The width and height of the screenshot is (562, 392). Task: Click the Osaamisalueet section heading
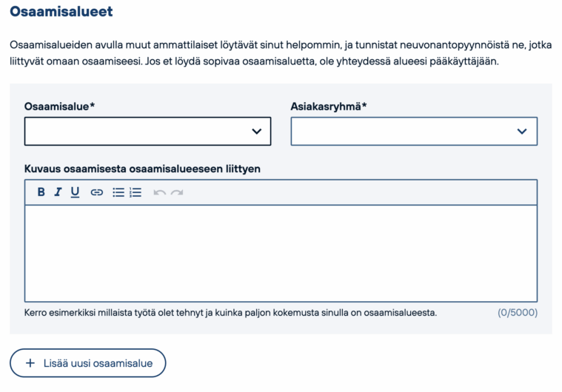[x=61, y=11]
